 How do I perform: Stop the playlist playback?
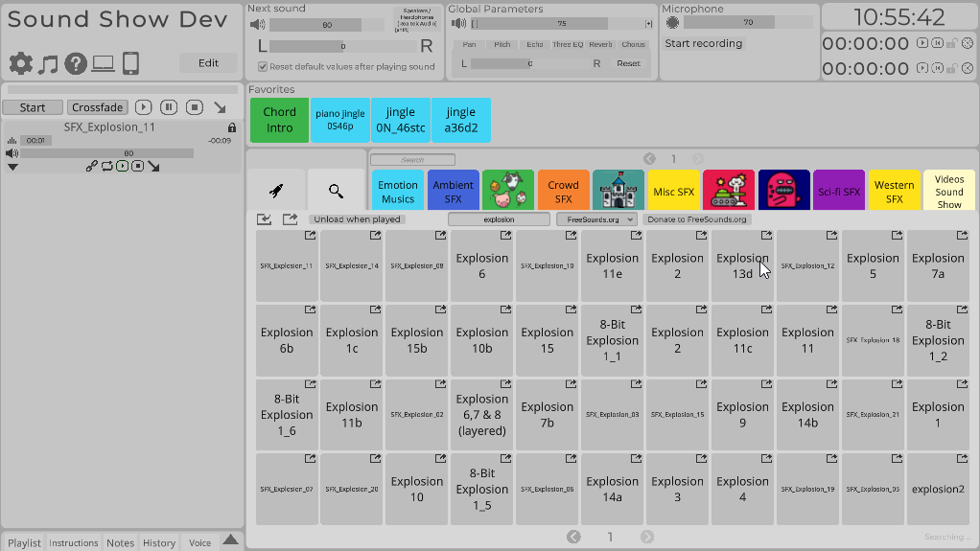coord(195,107)
